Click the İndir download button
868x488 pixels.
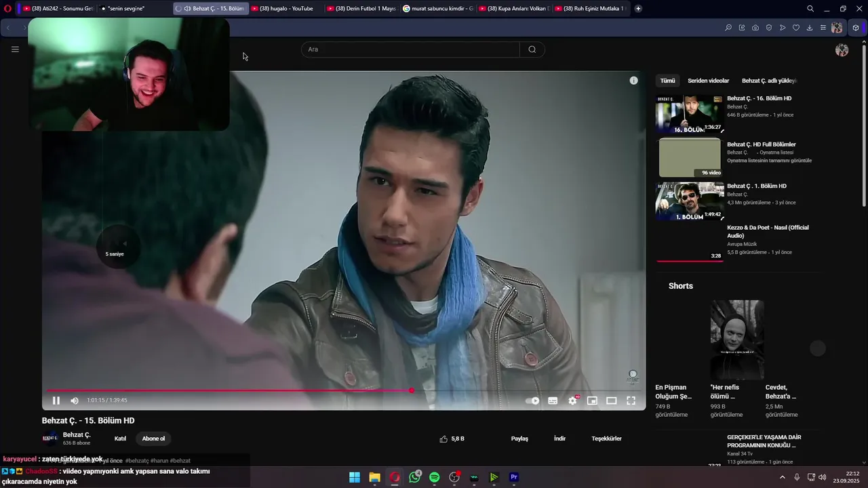point(559,439)
